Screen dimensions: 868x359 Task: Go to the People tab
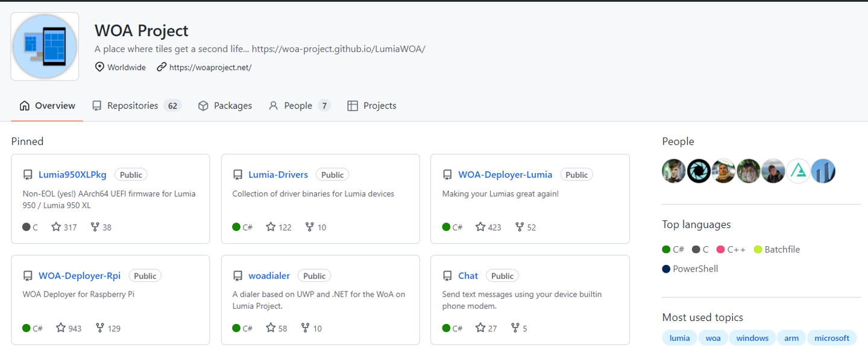tap(299, 106)
